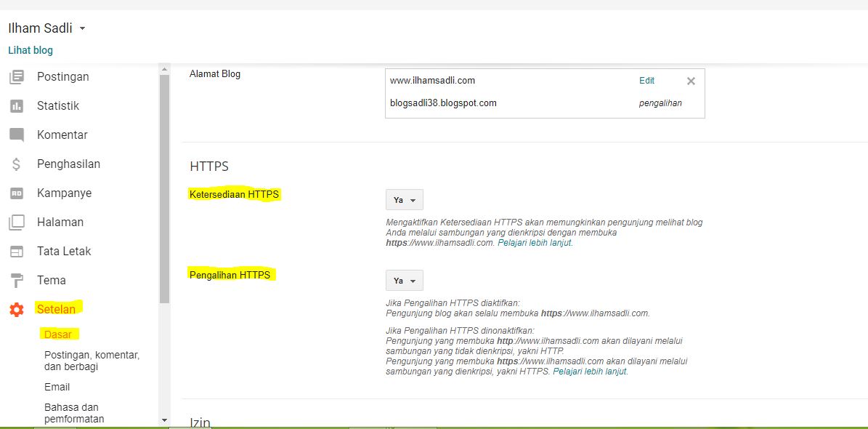Click the Halaman pages icon
This screenshot has width=868, height=429.
pyautogui.click(x=16, y=222)
